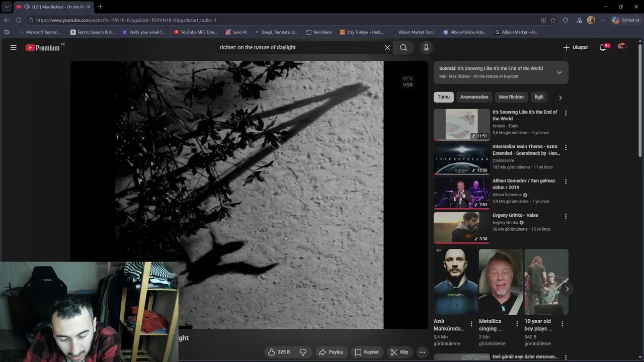
Task: Open Yeni klasör bookmarks folder
Action: click(319, 32)
